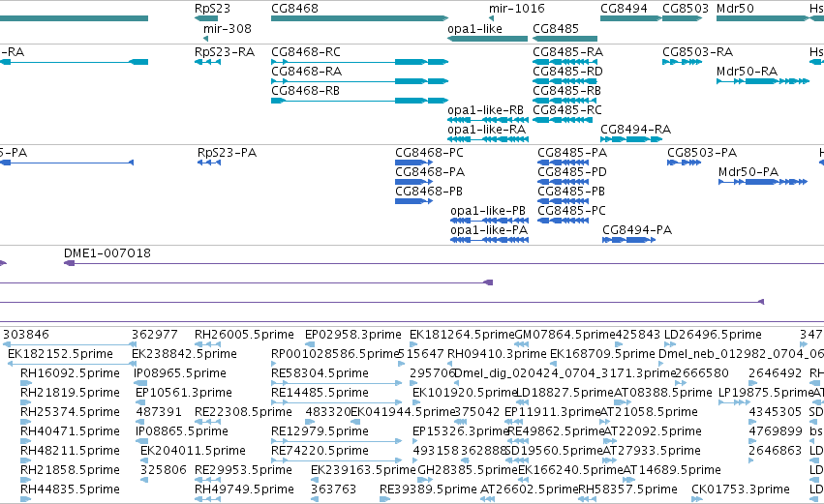Click protein opa1-like-PB

[488, 211]
